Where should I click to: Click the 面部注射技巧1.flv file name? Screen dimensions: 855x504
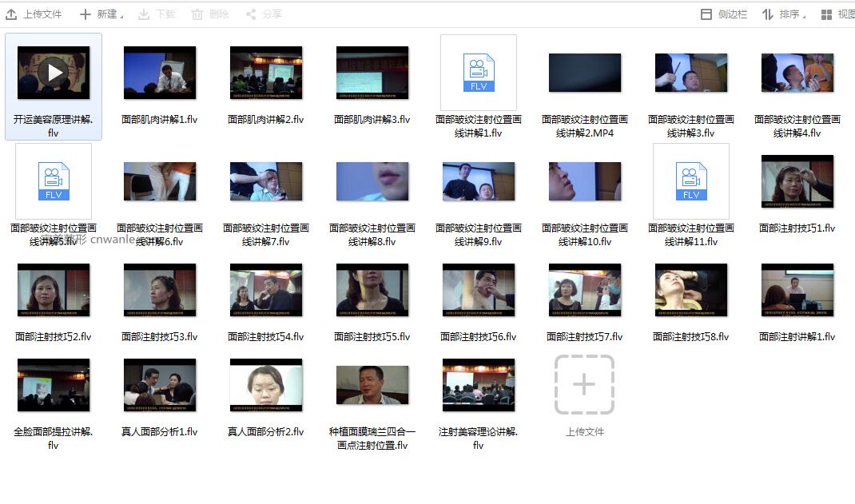coord(797,228)
